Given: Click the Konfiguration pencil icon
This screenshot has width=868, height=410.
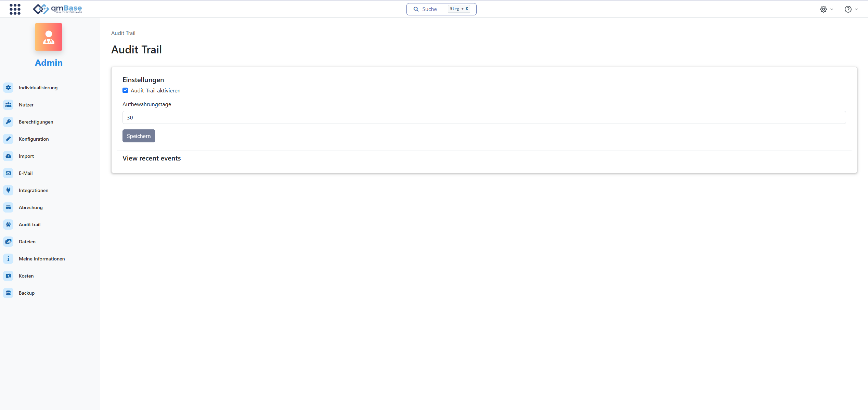Looking at the screenshot, I should (8, 139).
